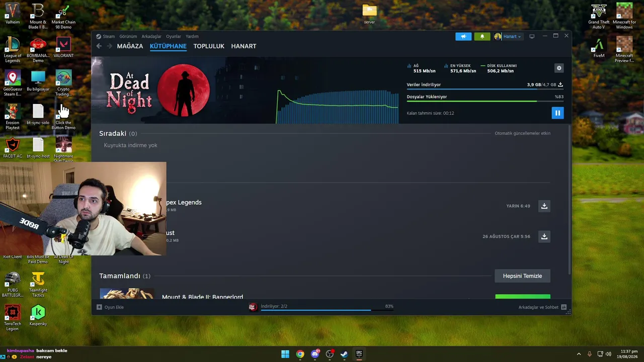
Task: Select the Market Chain 98 Demo shortcut
Action: pyautogui.click(x=63, y=16)
